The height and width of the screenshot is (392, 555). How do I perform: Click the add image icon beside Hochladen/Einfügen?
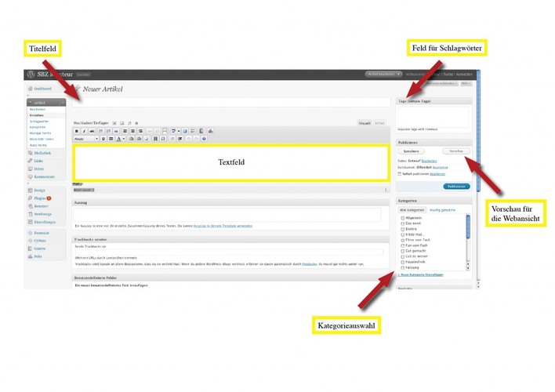(114, 123)
